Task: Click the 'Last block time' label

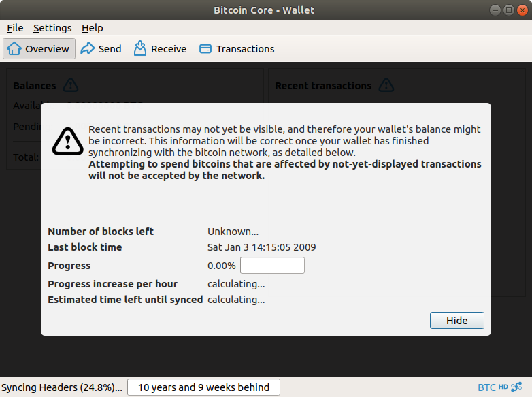Action: pyautogui.click(x=85, y=247)
